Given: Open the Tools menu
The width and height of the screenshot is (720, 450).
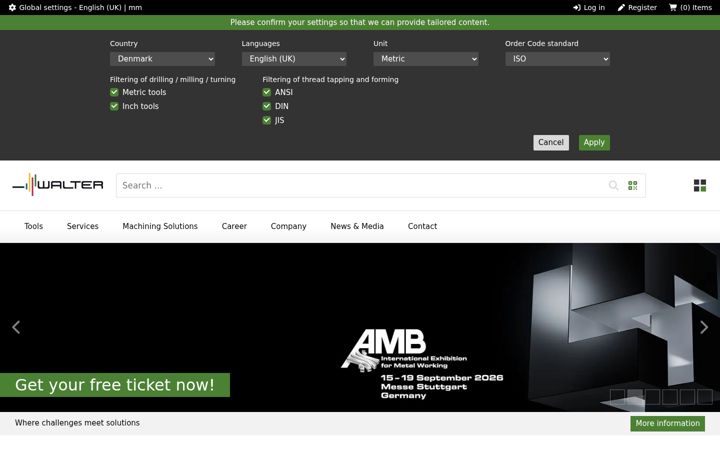Looking at the screenshot, I should click(34, 226).
